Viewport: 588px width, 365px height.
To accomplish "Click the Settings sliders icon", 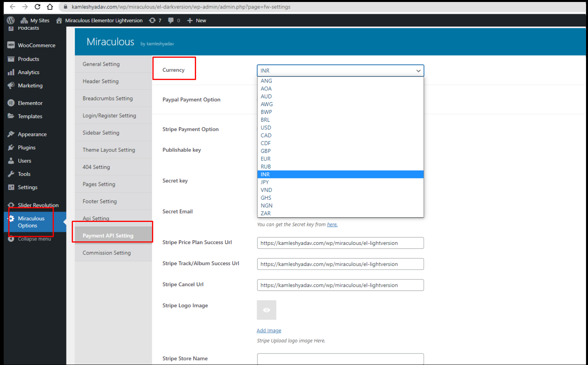I will point(11,187).
